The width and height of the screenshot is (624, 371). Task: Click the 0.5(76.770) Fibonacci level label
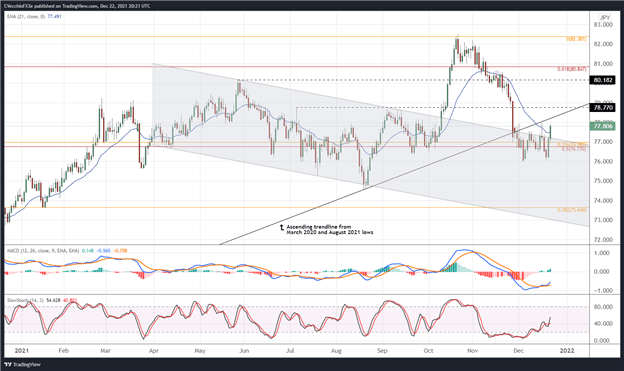[x=573, y=149]
